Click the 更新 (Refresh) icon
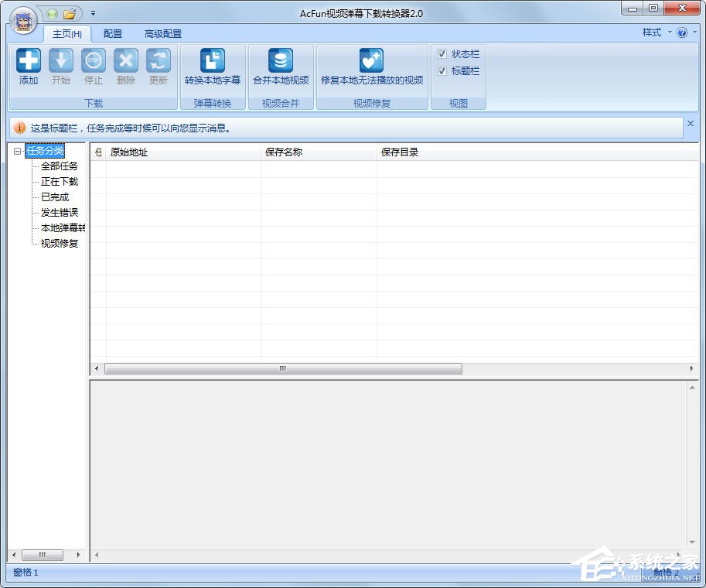The image size is (706, 588). pyautogui.click(x=159, y=61)
